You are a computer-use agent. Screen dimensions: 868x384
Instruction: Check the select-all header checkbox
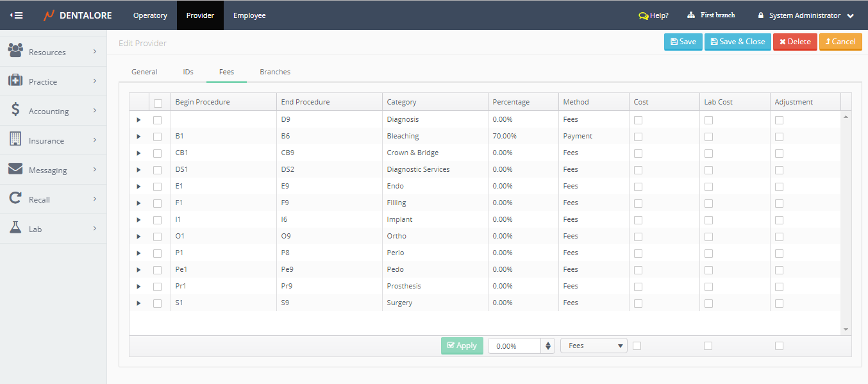pos(158,103)
